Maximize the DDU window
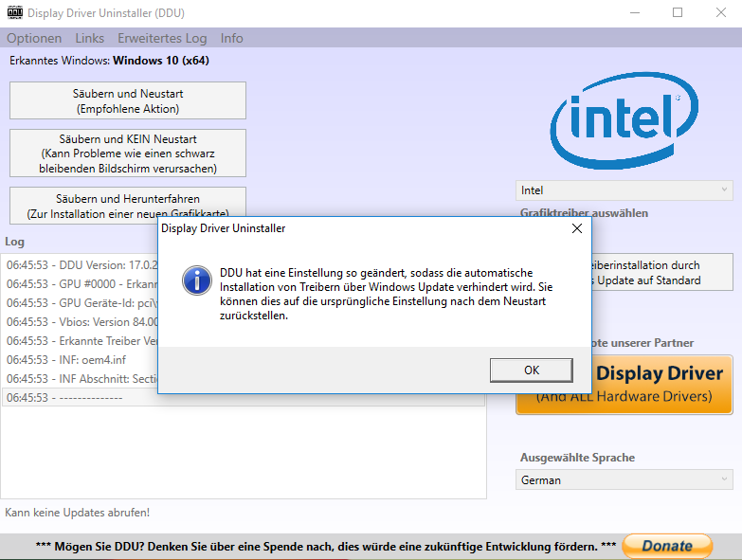 click(678, 12)
